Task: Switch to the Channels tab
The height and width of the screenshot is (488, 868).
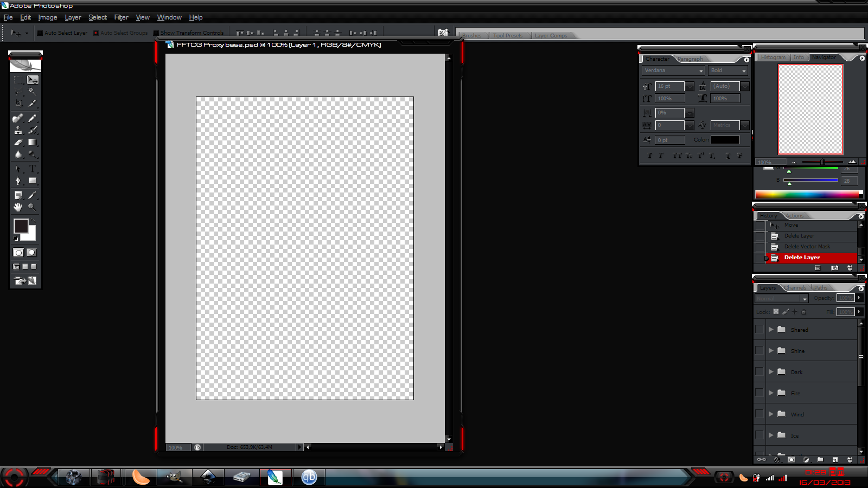Action: click(795, 288)
